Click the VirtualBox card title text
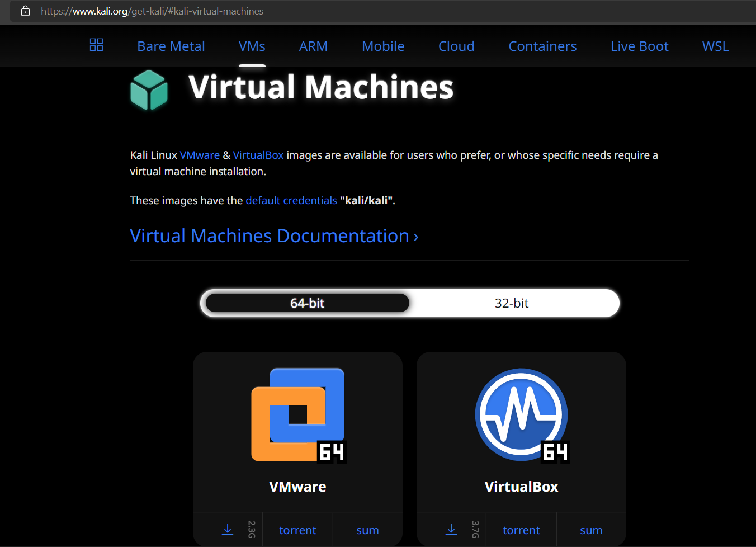Image resolution: width=756 pixels, height=547 pixels. 521,487
